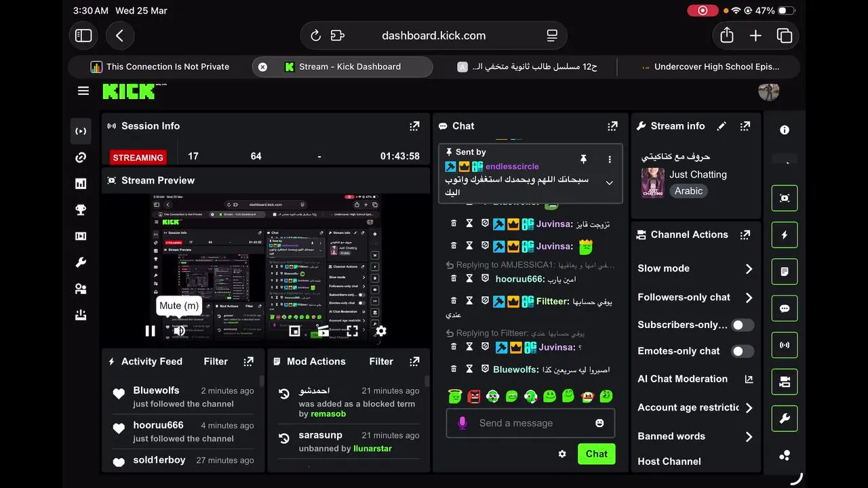
Task: Pop out the Stream info panel
Action: pos(745,126)
